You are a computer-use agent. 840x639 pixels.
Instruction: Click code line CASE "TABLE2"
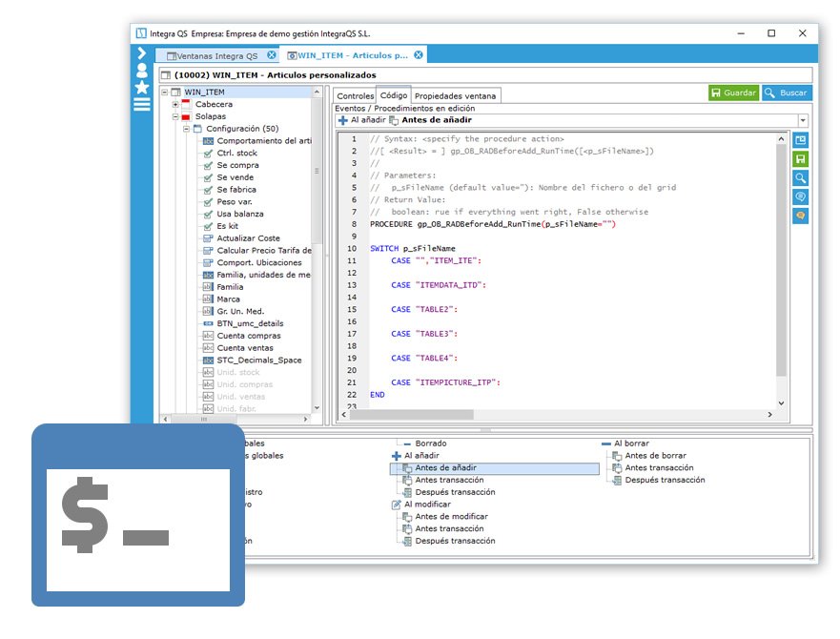[x=424, y=309]
